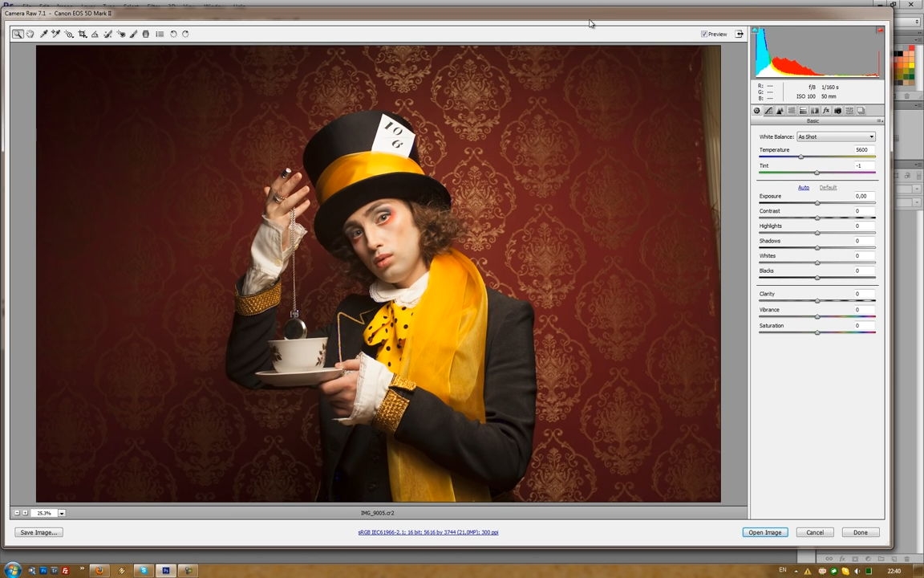Activate the Targeted Adjustment tool
The image size is (924, 578).
click(69, 35)
